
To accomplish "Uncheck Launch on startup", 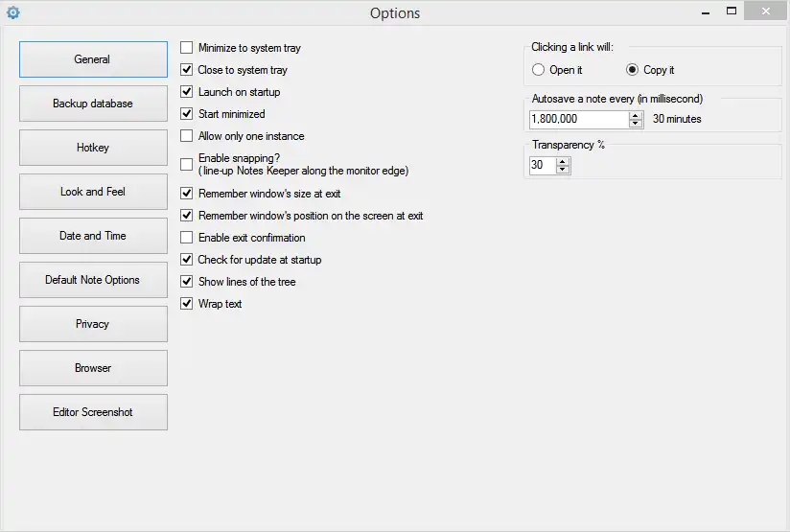I will pyautogui.click(x=187, y=92).
